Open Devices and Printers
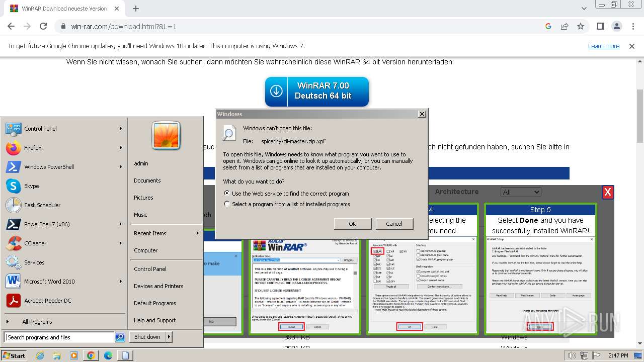The height and width of the screenshot is (362, 644). pos(158,286)
